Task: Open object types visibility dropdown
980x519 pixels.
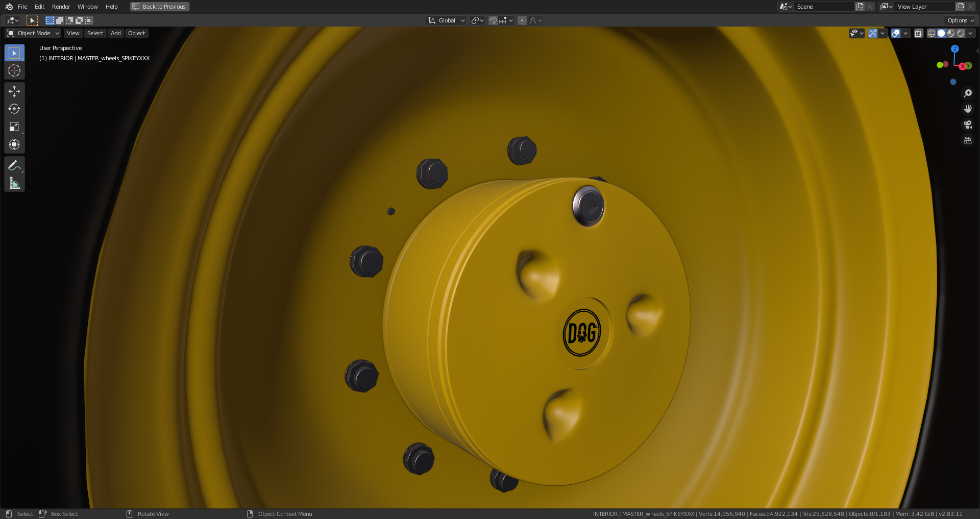Action: (x=856, y=33)
